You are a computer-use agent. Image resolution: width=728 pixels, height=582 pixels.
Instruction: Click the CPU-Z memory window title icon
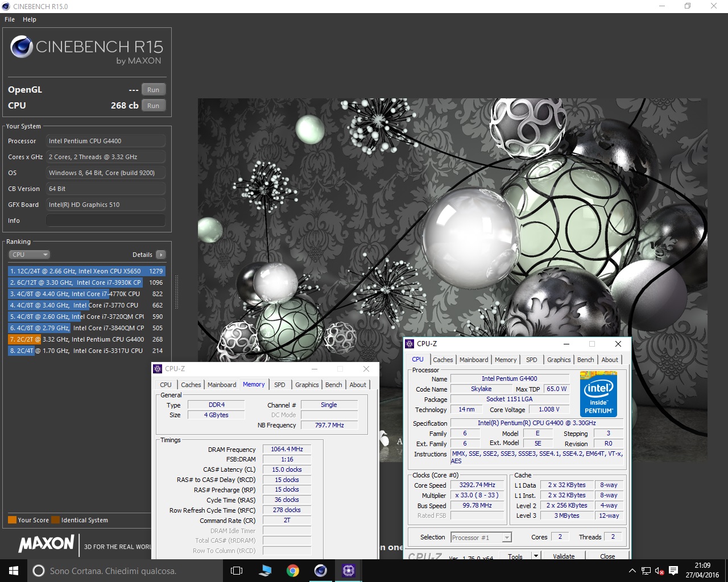tap(158, 369)
